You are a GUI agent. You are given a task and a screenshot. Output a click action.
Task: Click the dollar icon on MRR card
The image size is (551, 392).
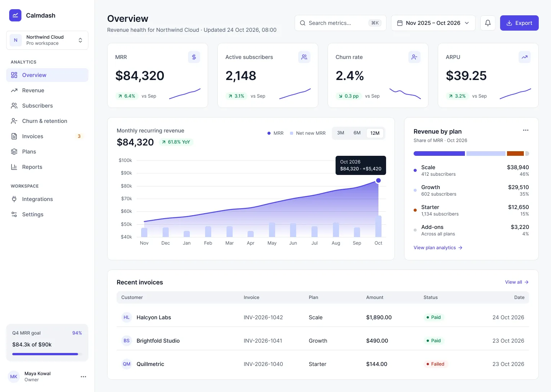pos(194,57)
